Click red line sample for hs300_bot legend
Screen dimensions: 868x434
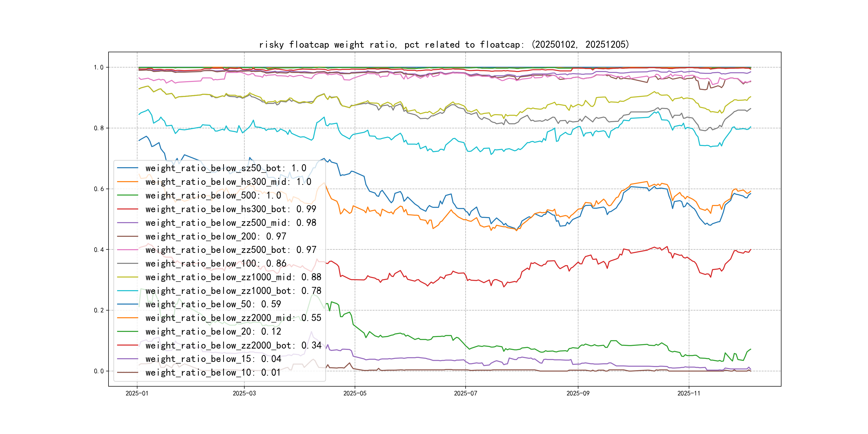click(x=127, y=209)
